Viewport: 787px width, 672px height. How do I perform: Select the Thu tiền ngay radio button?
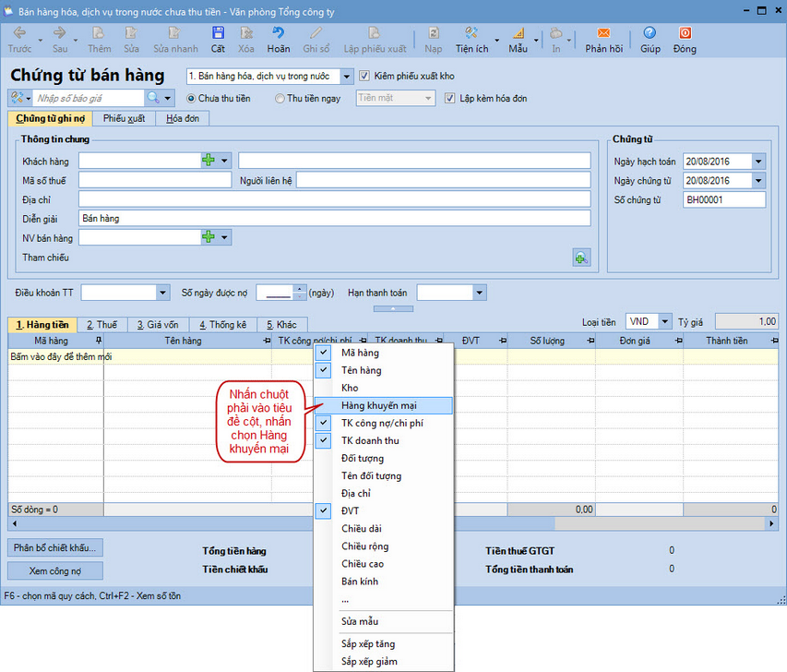(x=280, y=99)
